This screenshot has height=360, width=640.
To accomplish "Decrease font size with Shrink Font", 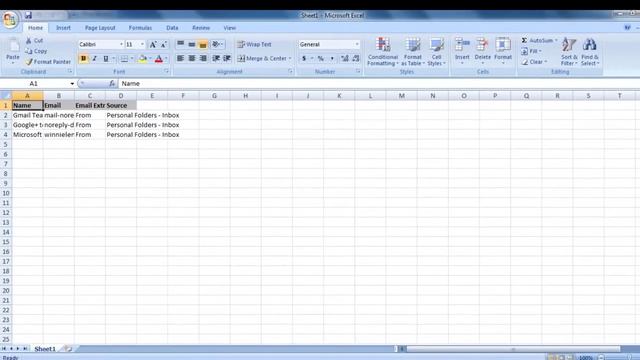I will pyautogui.click(x=163, y=44).
